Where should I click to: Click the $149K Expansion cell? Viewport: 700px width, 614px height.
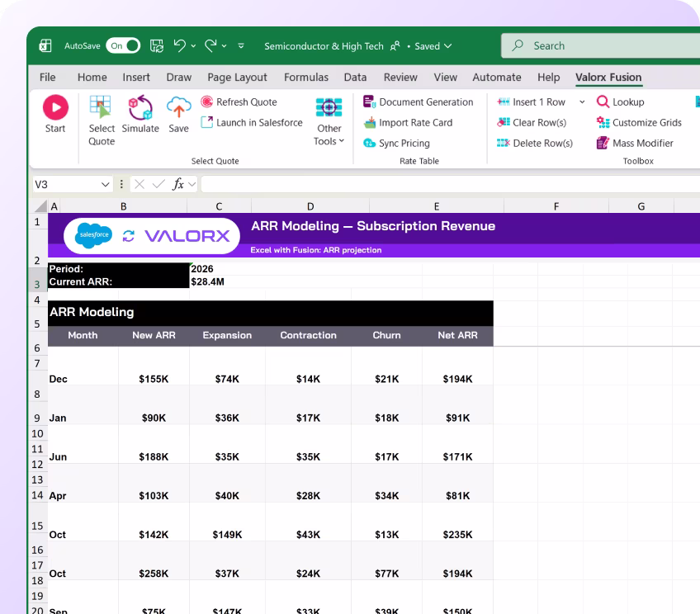click(227, 534)
